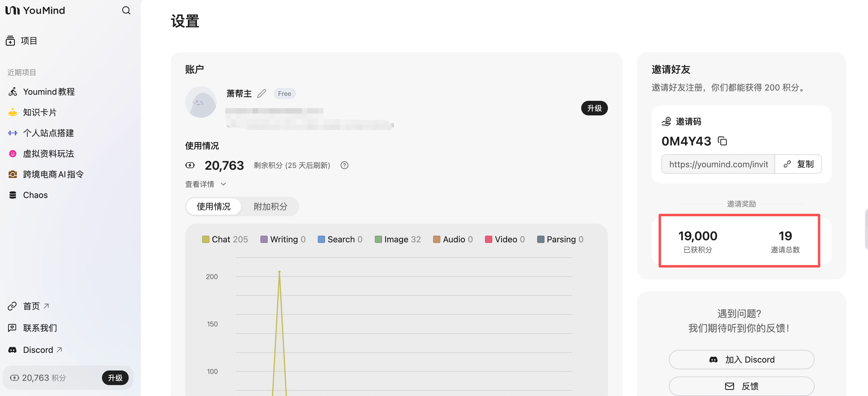Click the 19,000 已获积分 value

click(697, 236)
